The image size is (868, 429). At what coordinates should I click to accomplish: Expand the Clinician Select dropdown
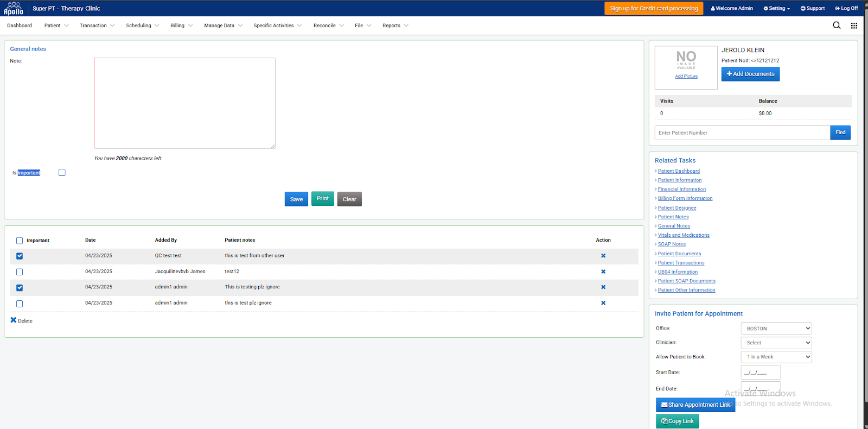coord(776,343)
